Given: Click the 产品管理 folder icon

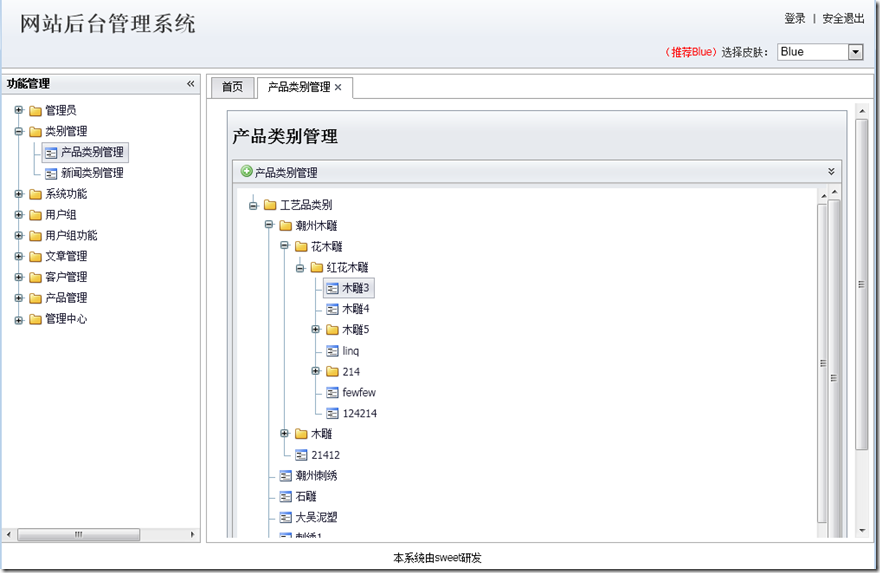Looking at the screenshot, I should pos(35,298).
